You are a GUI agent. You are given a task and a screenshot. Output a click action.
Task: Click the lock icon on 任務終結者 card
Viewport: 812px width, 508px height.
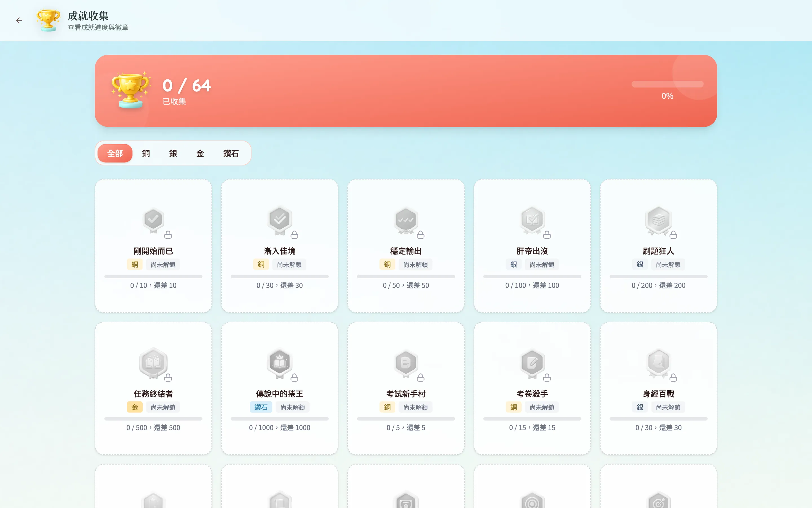pos(168,378)
